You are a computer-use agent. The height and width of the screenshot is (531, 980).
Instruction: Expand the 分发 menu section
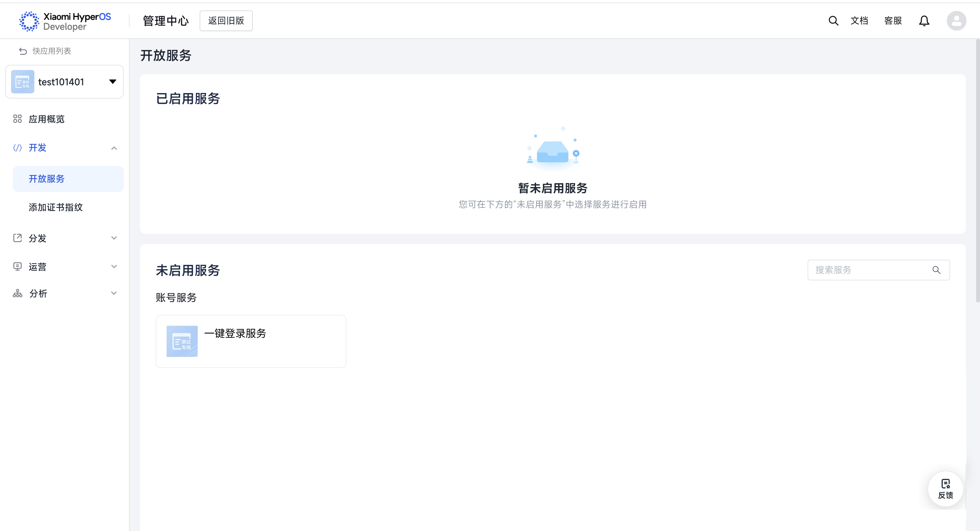(x=114, y=238)
